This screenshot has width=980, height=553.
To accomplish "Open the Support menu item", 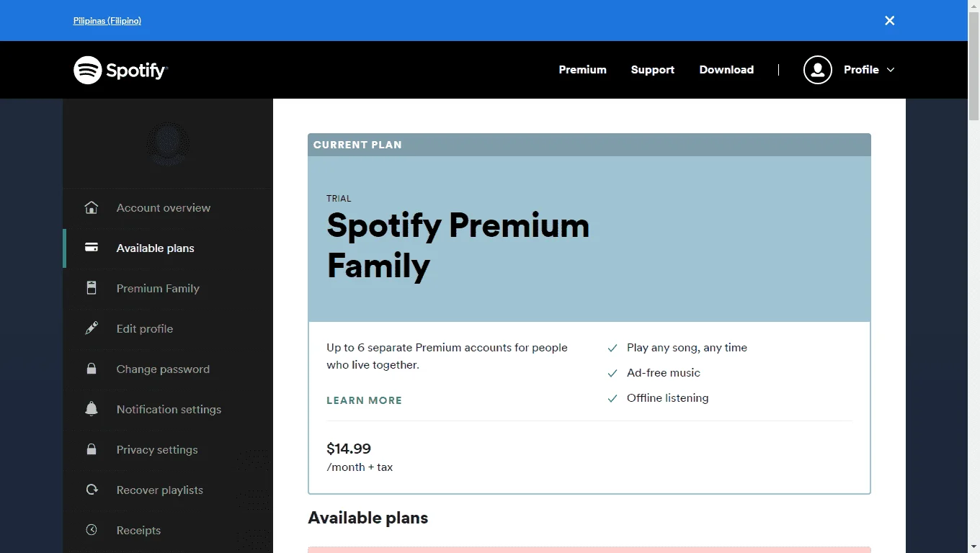I will [653, 70].
